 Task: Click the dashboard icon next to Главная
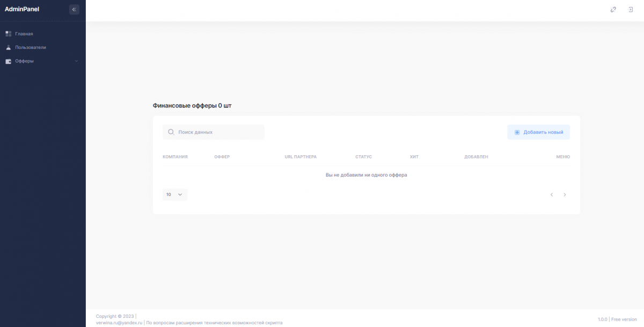click(x=8, y=34)
